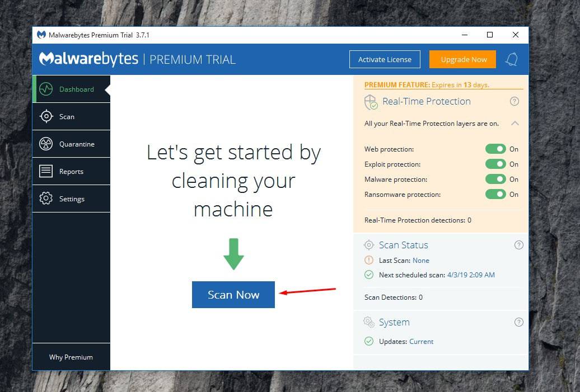The height and width of the screenshot is (392, 580).
Task: Click the Real-Time Protection help icon
Action: click(514, 101)
